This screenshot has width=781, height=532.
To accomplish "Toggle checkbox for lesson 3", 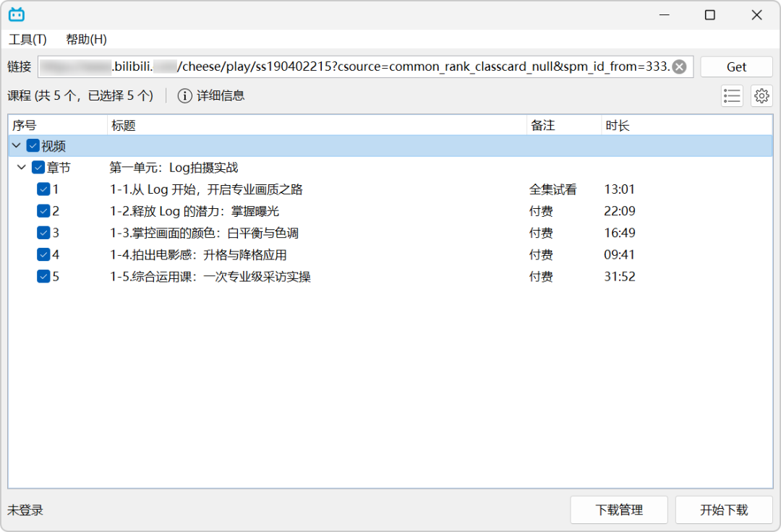I will (x=43, y=233).
